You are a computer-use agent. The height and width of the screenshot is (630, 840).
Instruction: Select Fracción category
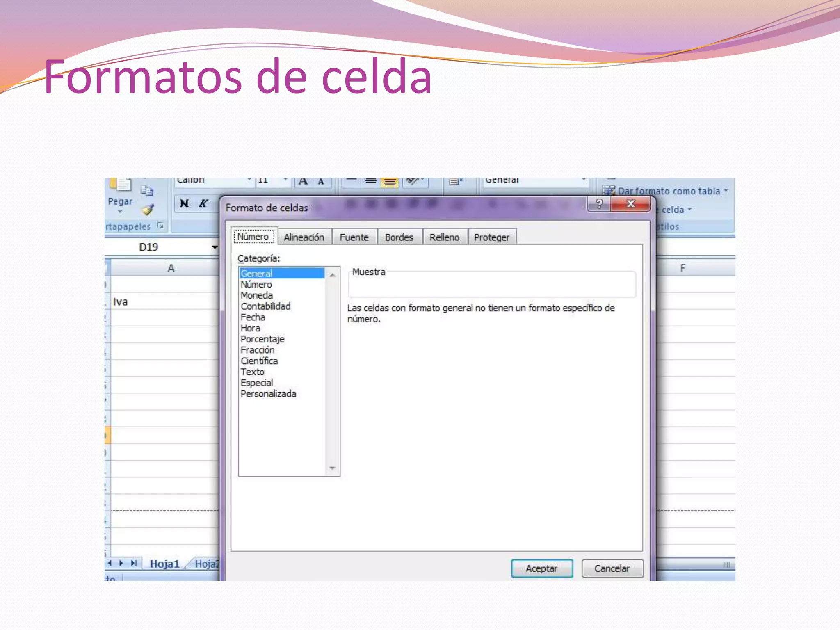(x=282, y=350)
